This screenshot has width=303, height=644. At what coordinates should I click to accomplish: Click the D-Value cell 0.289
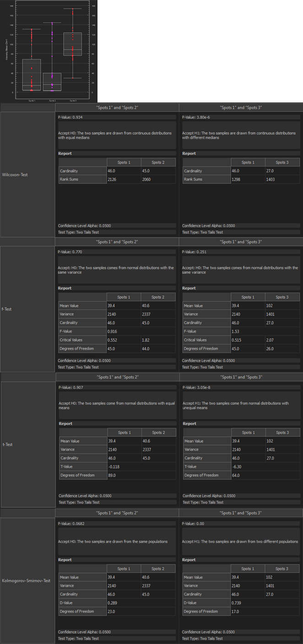tap(141, 603)
